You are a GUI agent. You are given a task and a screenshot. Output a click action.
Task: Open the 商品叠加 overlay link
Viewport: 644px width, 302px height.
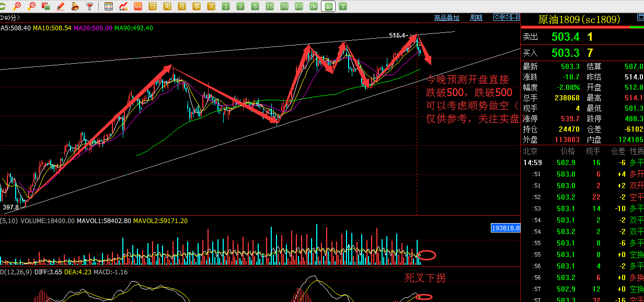pyautogui.click(x=447, y=18)
